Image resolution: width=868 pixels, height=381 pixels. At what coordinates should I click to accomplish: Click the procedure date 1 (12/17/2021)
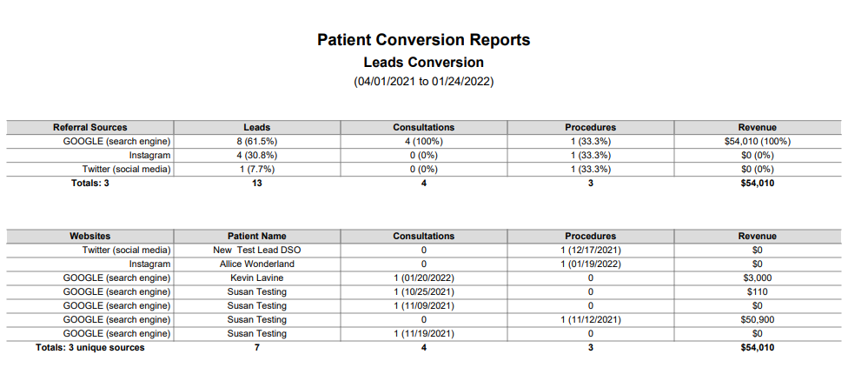[591, 251]
